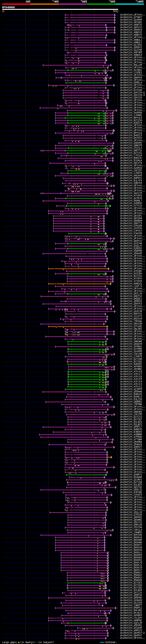Click hit label UniRef100_Q55EL4
Image resolution: width=146 pixels, height=644 pixels.
click(x=131, y=83)
